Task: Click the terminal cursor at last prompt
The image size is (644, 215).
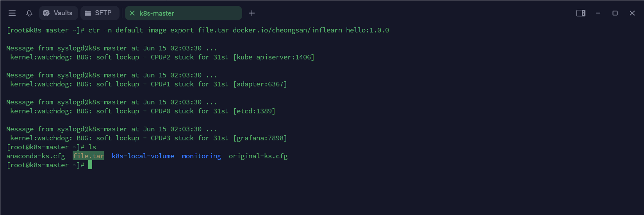Action: tap(90, 165)
